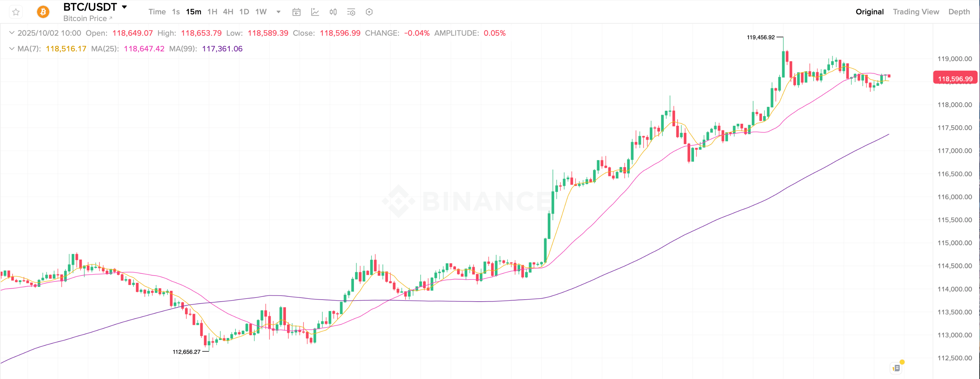980x379 pixels.
Task: Choose the 4H timeframe
Action: click(228, 12)
